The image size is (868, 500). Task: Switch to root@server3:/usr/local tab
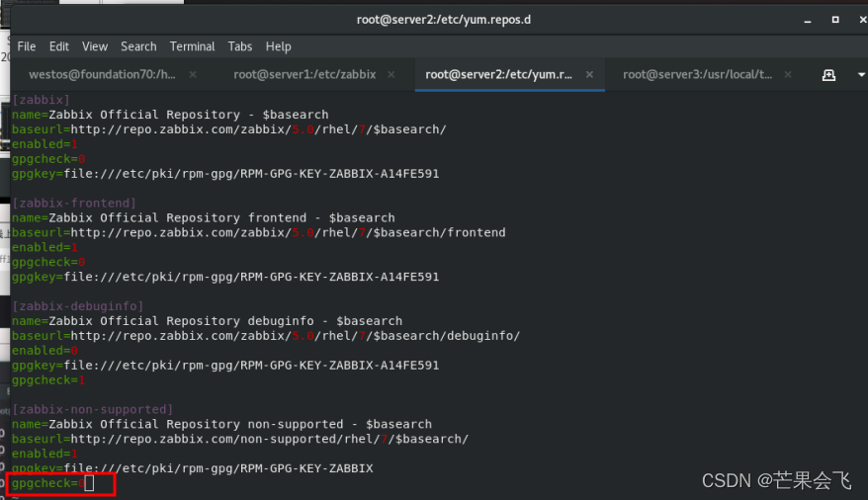click(697, 75)
